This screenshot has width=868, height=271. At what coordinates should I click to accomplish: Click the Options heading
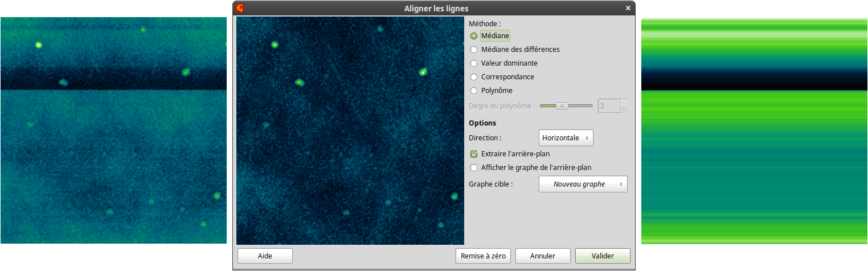482,123
